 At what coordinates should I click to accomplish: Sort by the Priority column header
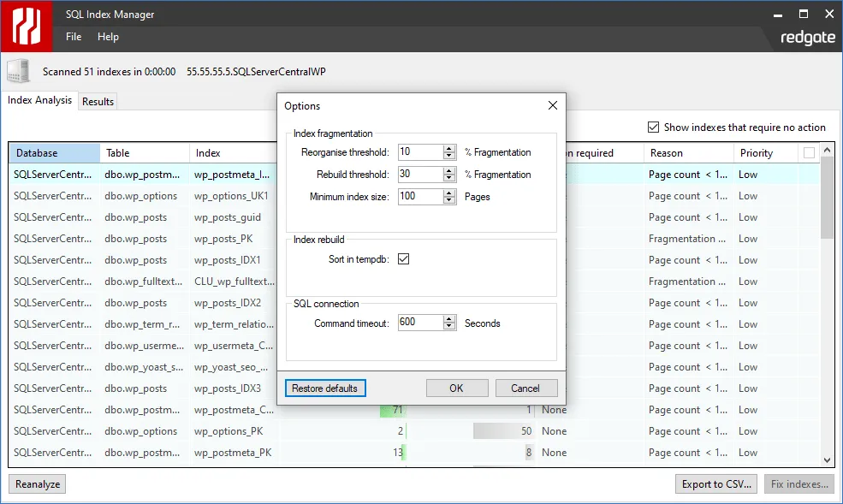click(x=757, y=153)
